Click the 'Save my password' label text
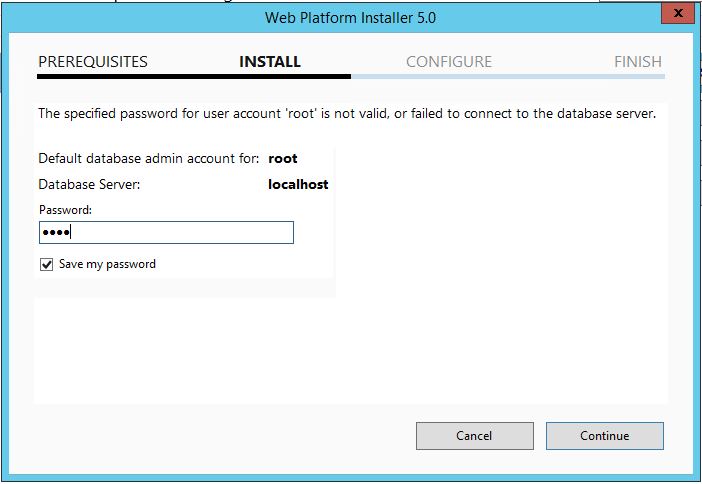 [107, 265]
